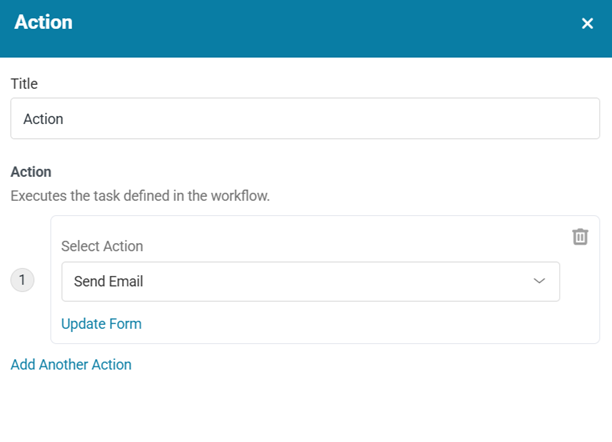
Task: Select the Send Email value text
Action: pos(108,282)
